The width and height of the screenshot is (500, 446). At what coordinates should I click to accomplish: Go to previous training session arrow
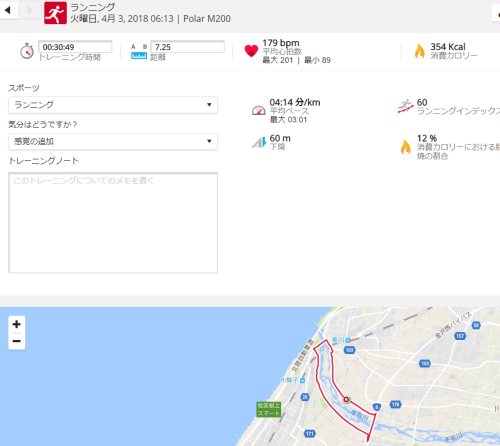pyautogui.click(x=8, y=10)
